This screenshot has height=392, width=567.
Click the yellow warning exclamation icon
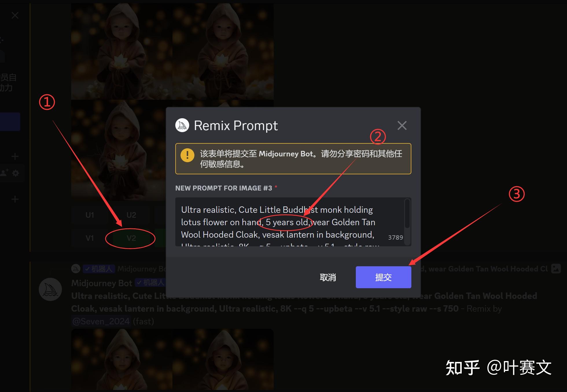pyautogui.click(x=187, y=155)
